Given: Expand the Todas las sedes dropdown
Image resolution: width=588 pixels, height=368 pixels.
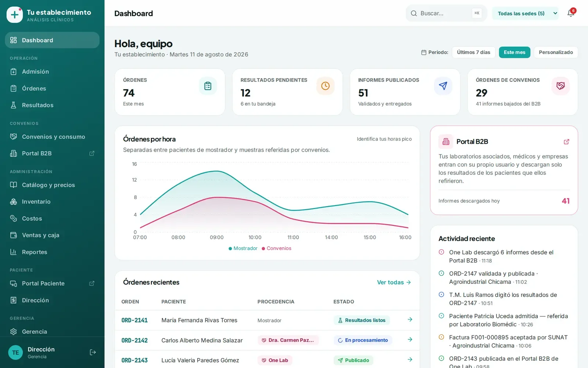Looking at the screenshot, I should [525, 13].
